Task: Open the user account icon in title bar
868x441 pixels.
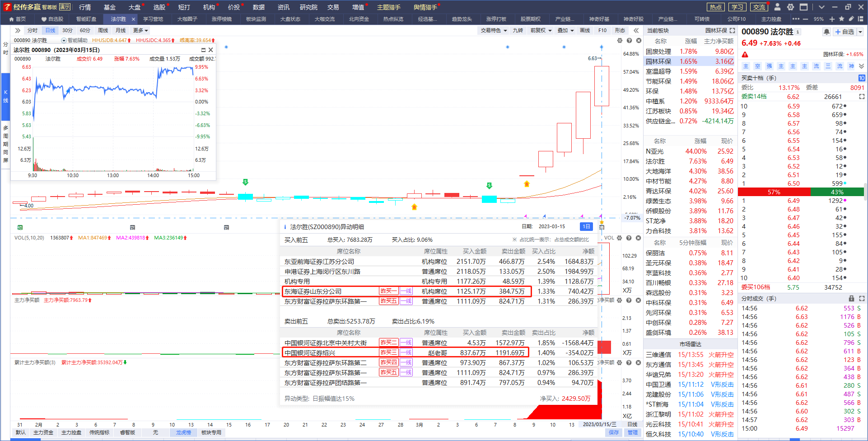Action: pos(777,7)
